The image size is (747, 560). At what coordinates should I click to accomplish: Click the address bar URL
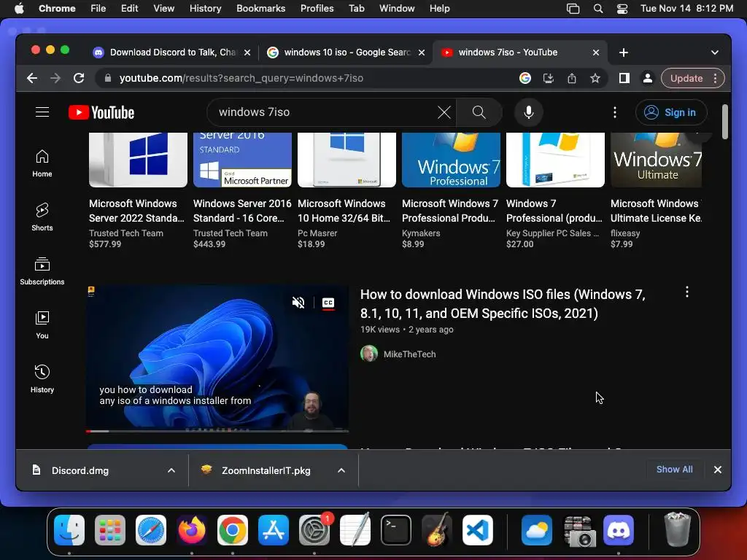click(x=241, y=78)
